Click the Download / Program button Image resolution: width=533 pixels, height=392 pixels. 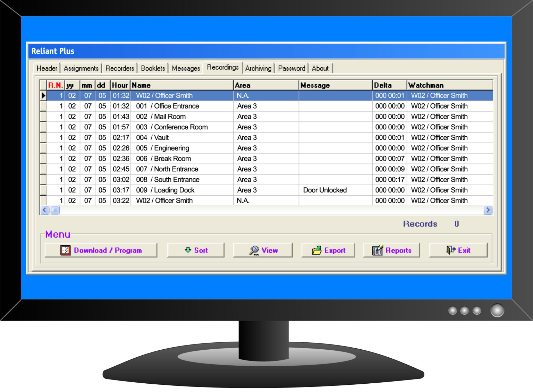click(x=101, y=250)
